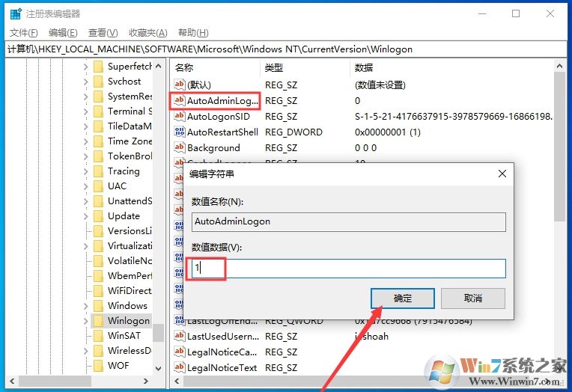Click the 0x00000001 (1) data cell

pyautogui.click(x=387, y=132)
